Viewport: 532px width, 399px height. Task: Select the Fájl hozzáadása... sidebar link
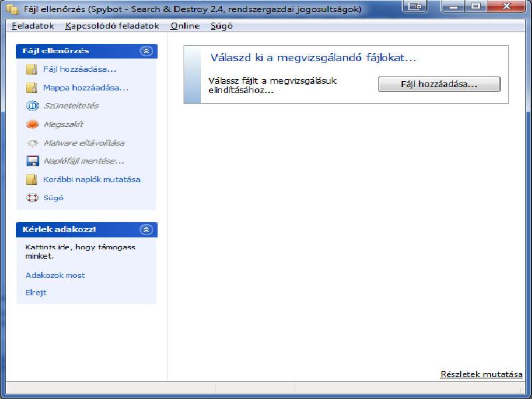pos(80,69)
